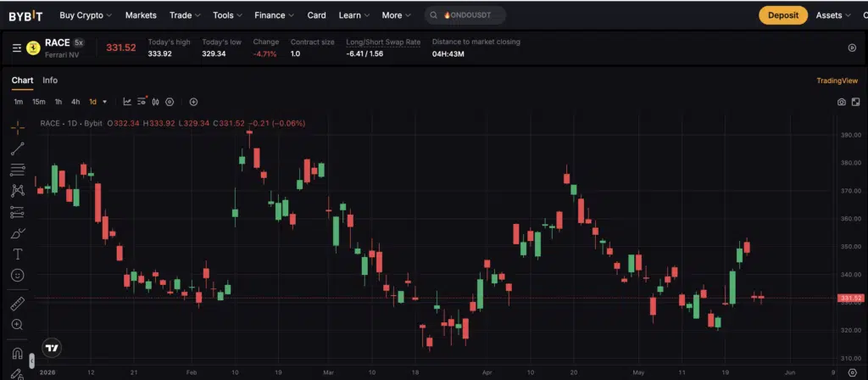Click the search magnifier icon
Image resolution: width=868 pixels, height=380 pixels.
[434, 15]
